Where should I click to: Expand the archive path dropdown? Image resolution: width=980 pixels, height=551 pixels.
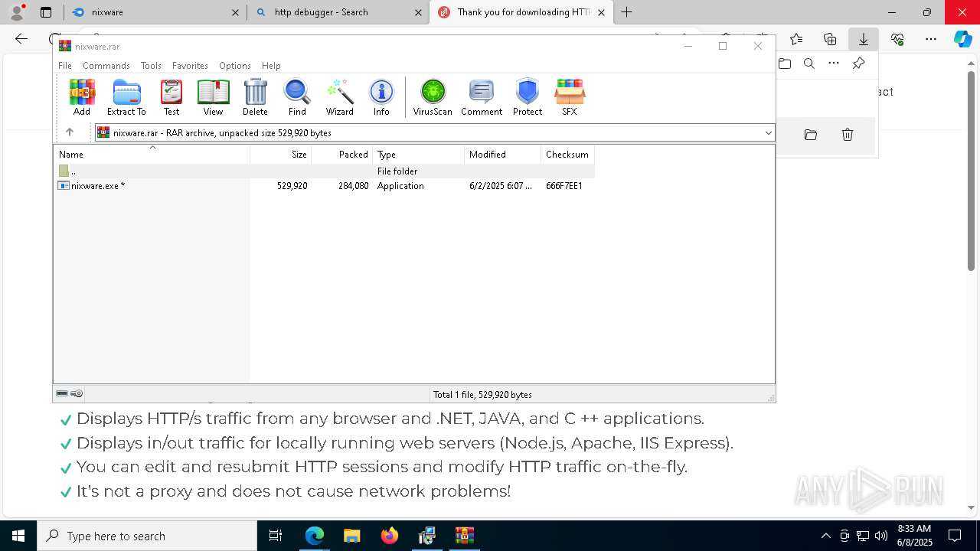pyautogui.click(x=768, y=133)
